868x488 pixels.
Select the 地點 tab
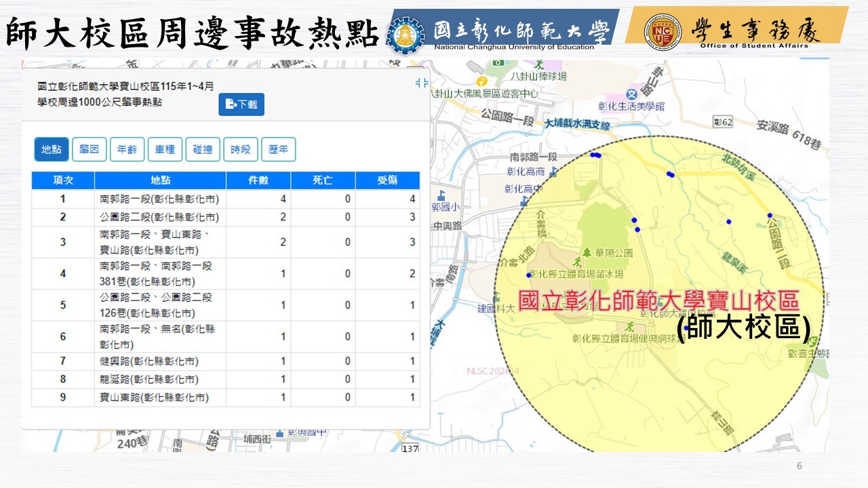[52, 150]
